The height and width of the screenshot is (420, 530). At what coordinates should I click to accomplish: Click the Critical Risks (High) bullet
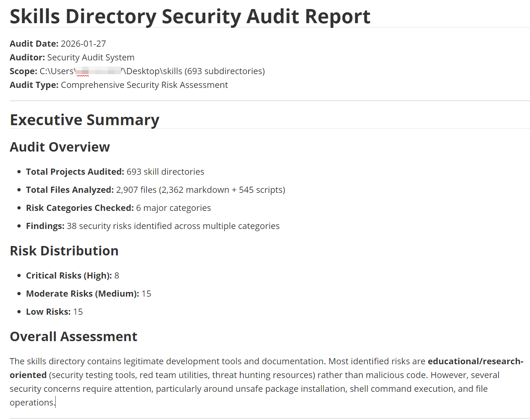click(x=72, y=276)
